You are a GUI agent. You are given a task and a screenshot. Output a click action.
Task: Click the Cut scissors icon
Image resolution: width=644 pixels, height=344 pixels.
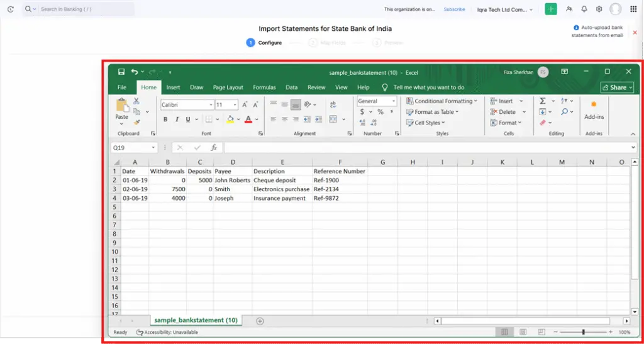(x=136, y=101)
